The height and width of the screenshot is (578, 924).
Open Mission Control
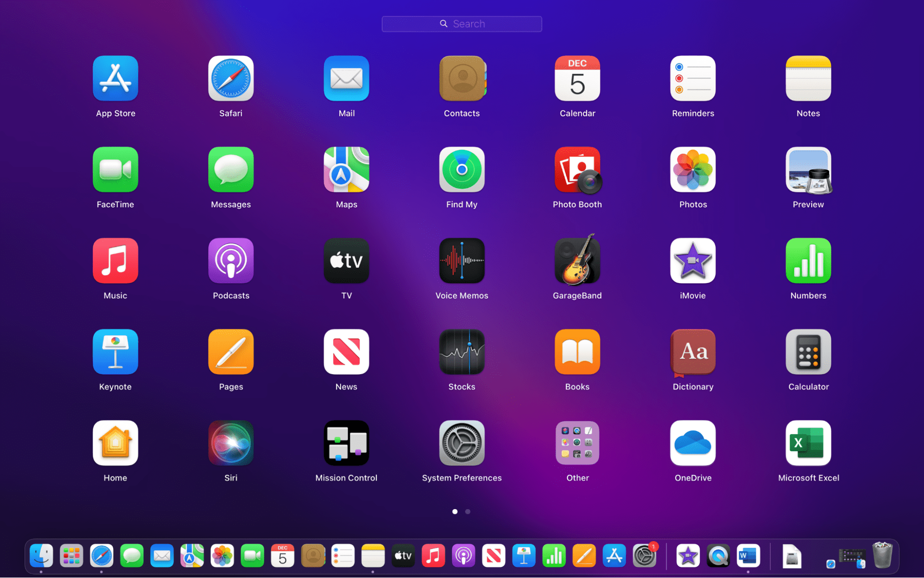pos(346,443)
